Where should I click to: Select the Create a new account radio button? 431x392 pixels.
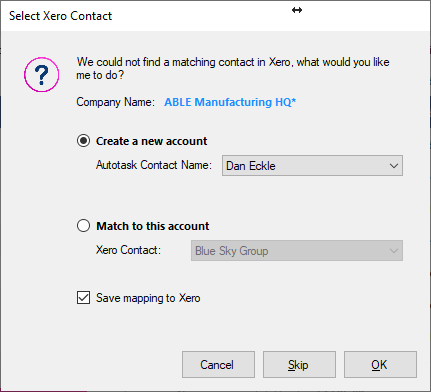83,141
